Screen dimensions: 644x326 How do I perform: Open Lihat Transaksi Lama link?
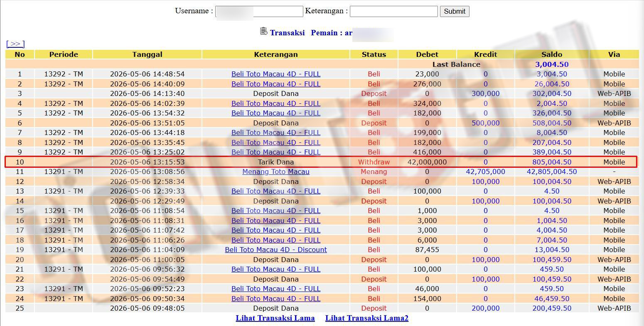point(275,318)
